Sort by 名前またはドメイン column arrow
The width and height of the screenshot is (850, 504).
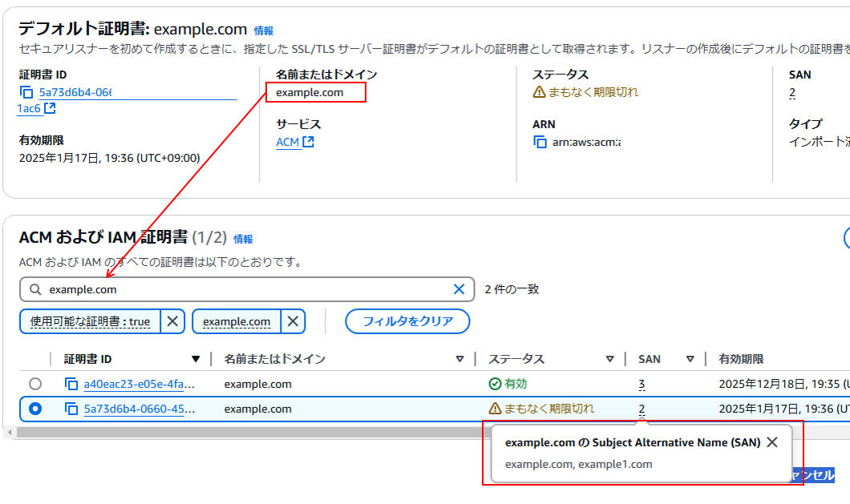pos(459,359)
